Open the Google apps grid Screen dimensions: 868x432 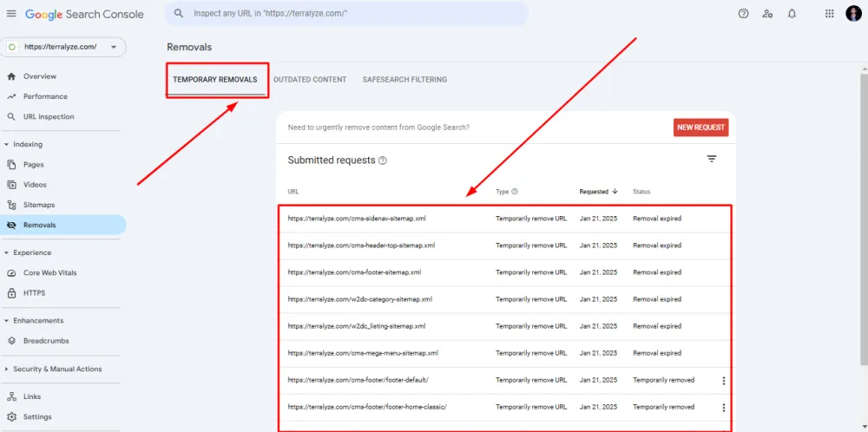pyautogui.click(x=829, y=14)
